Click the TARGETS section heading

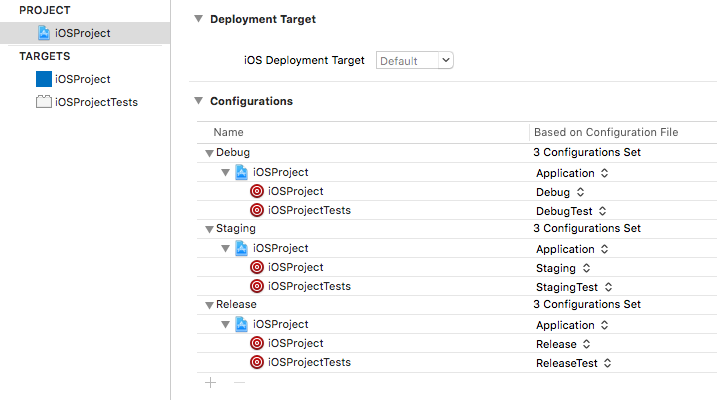coord(45,56)
